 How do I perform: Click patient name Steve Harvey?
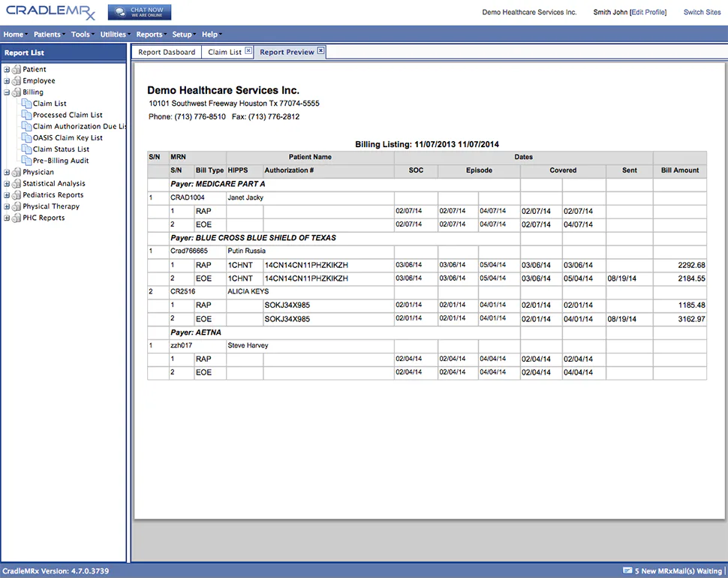248,345
